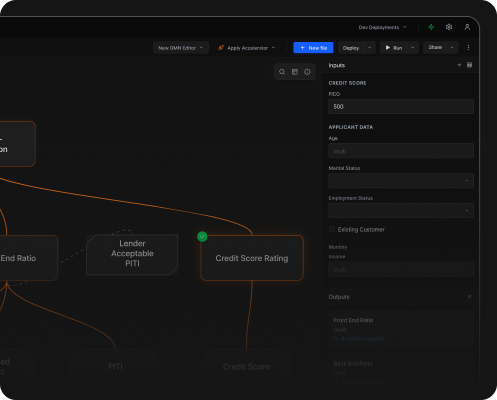Expand the Run options arrow
Screen dimensions: 497x400
pyautogui.click(x=412, y=48)
